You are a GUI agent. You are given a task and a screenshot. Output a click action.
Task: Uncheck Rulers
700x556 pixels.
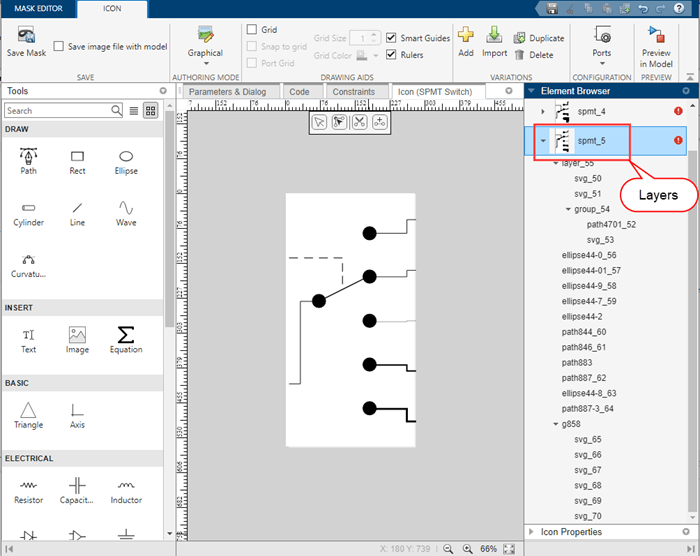[391, 54]
